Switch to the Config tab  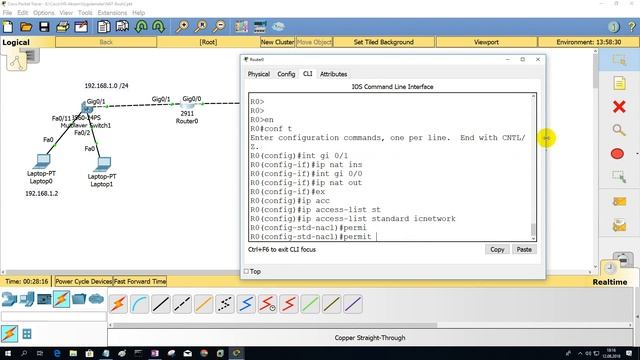[x=286, y=74]
